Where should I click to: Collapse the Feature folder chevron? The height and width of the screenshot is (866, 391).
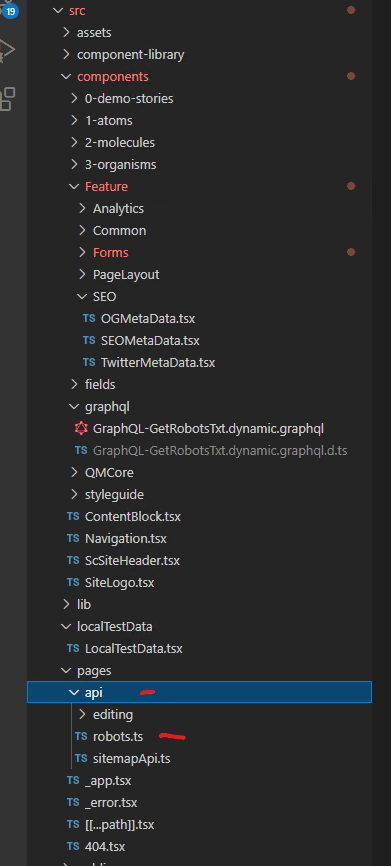point(74,187)
